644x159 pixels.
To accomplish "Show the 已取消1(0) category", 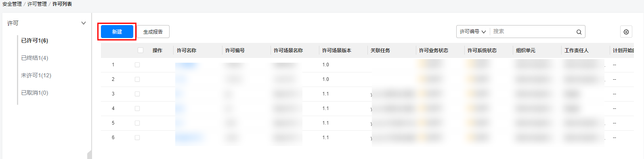I will click(35, 93).
